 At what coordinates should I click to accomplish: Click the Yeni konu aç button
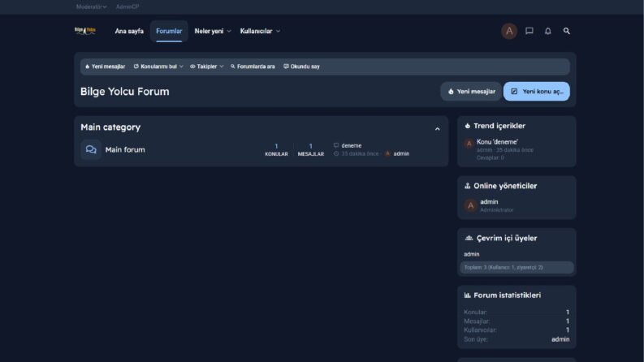point(536,92)
